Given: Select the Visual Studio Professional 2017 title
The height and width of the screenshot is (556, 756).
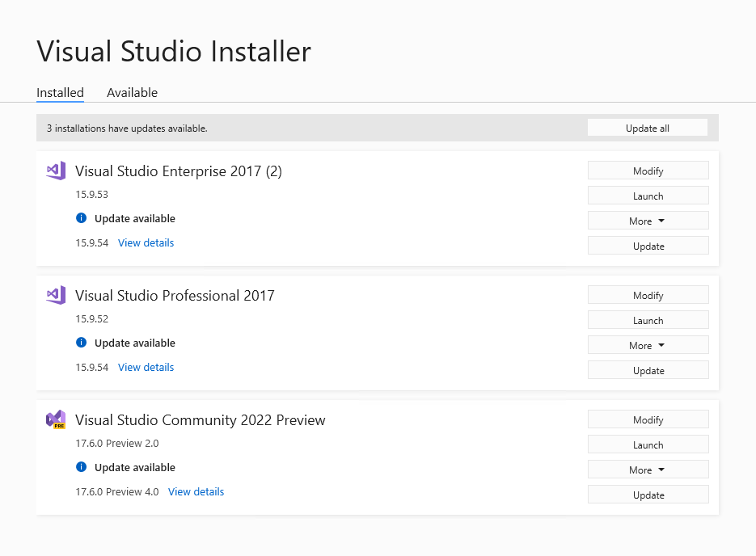Looking at the screenshot, I should (175, 295).
